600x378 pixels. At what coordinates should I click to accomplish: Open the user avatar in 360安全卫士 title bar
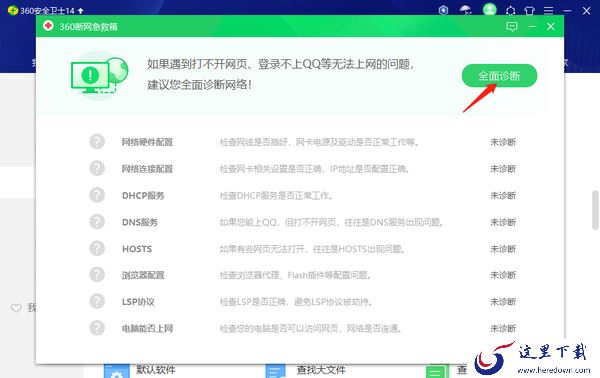coord(489,9)
